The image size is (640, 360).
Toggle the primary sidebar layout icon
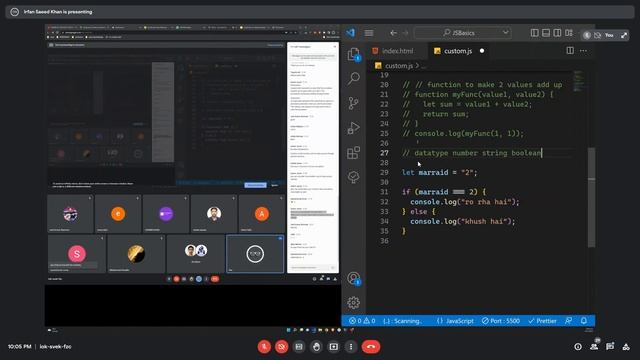[534, 33]
